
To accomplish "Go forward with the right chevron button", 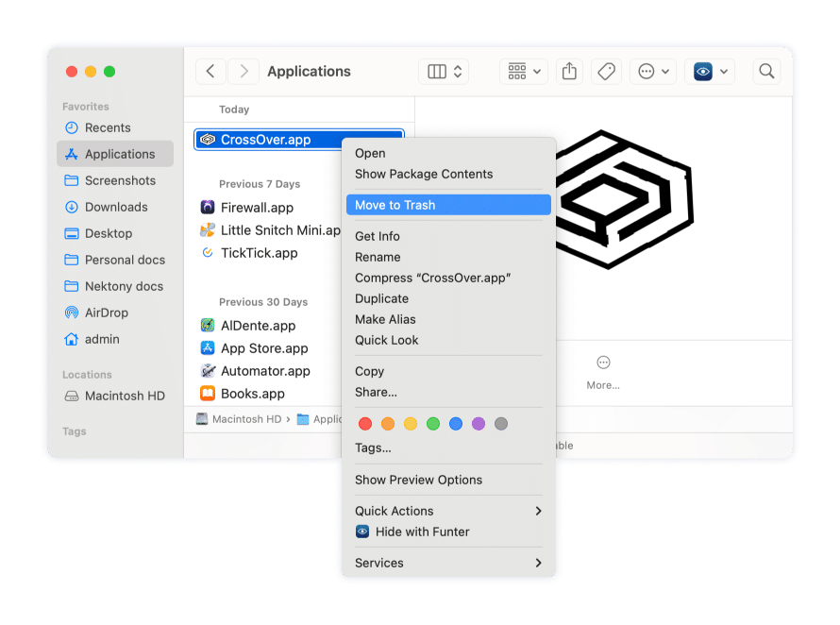I will [x=244, y=72].
